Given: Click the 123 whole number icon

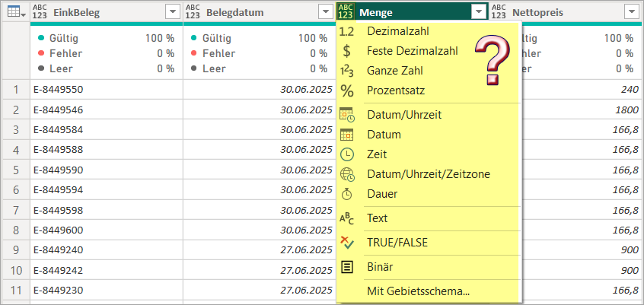Looking at the screenshot, I should tap(347, 71).
